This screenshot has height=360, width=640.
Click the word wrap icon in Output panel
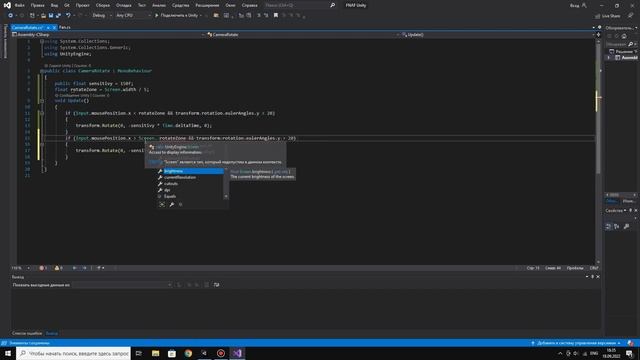point(216,285)
